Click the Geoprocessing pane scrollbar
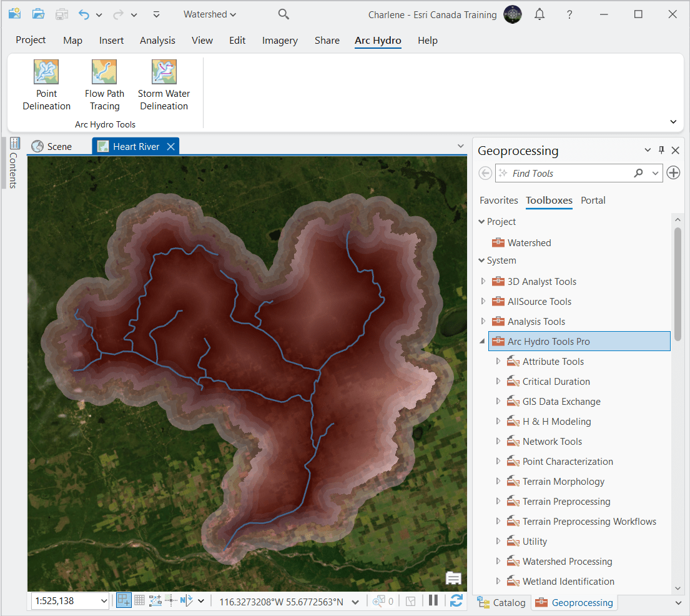 (x=678, y=284)
